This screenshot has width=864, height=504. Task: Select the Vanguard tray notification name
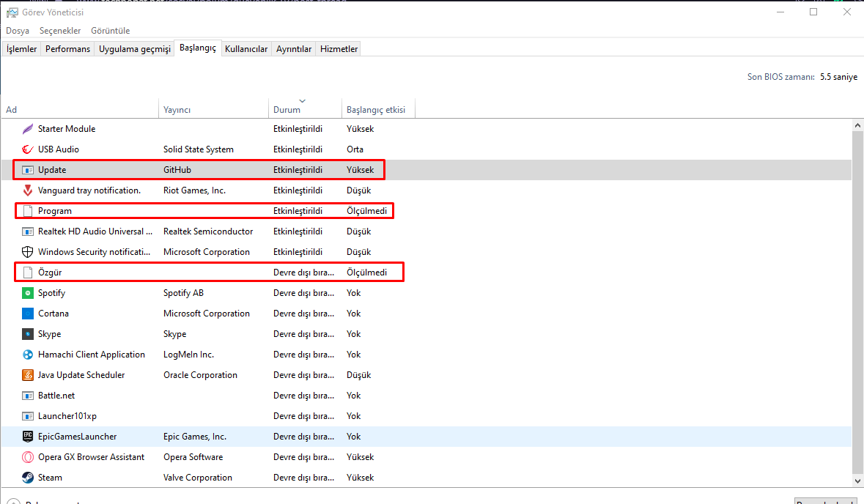click(x=89, y=190)
